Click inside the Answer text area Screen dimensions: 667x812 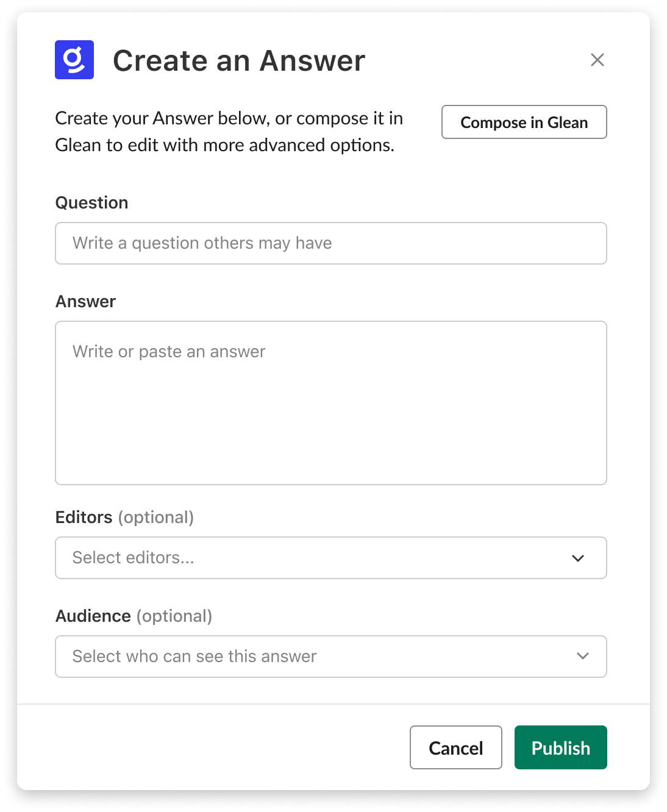point(331,402)
